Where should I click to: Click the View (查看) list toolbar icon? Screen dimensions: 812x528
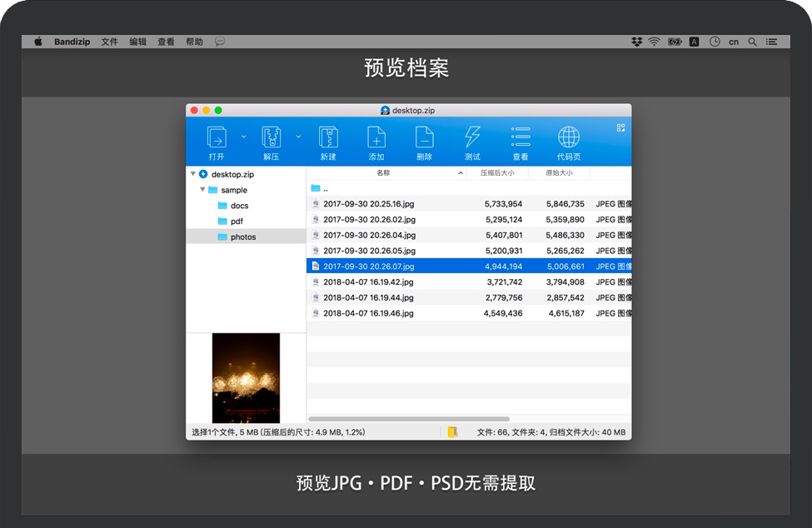pyautogui.click(x=521, y=137)
